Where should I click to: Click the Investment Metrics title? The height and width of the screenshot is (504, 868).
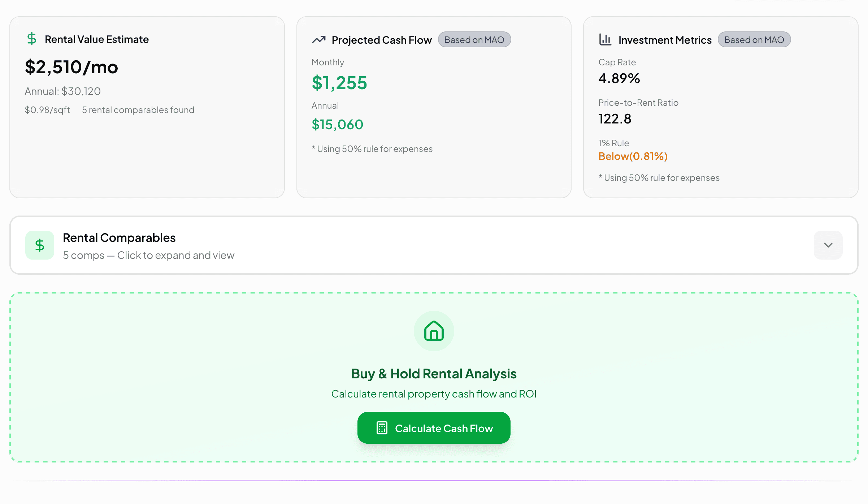665,40
